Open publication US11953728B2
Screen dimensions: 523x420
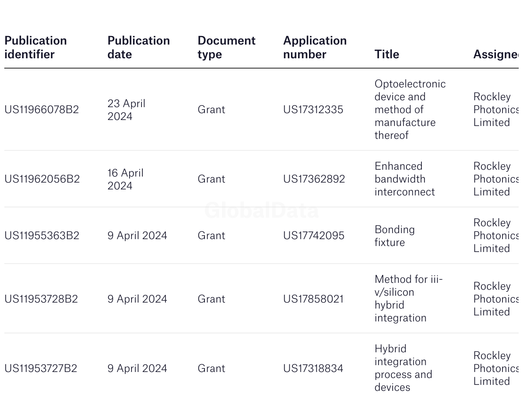pos(41,299)
